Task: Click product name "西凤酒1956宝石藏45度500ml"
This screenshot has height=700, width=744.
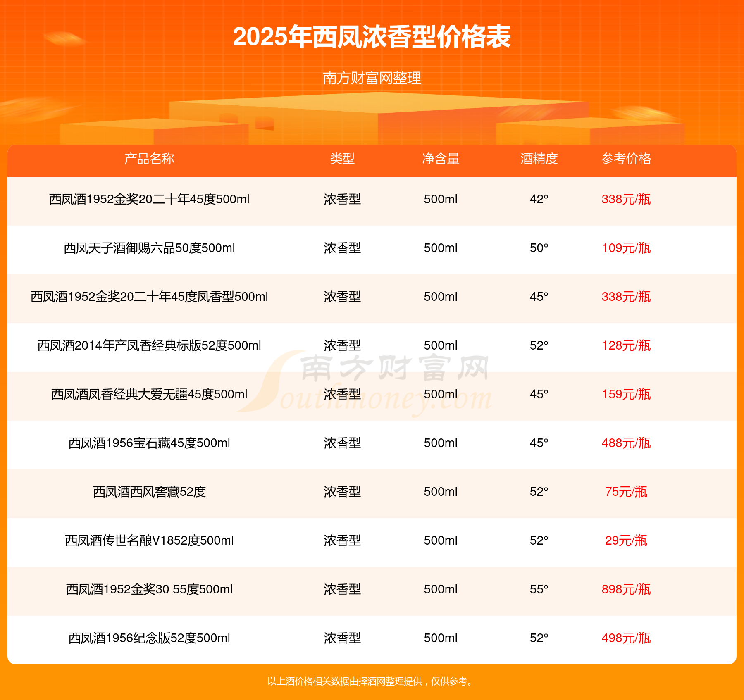Action: pos(149,443)
